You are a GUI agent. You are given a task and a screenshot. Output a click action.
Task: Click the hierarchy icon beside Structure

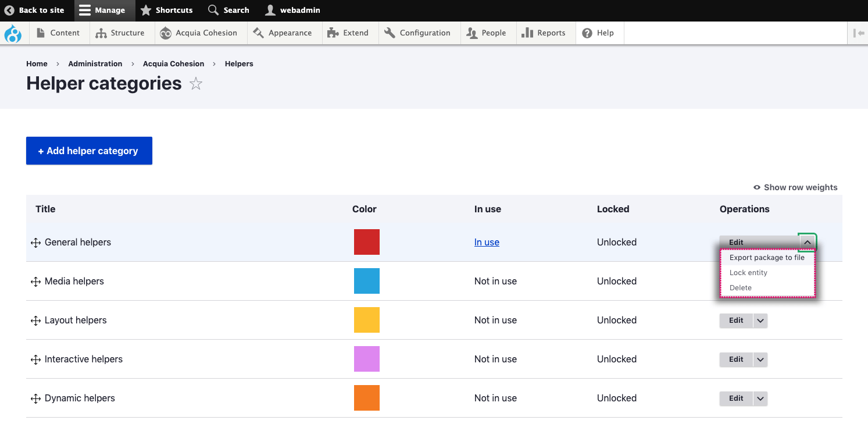pos(101,33)
